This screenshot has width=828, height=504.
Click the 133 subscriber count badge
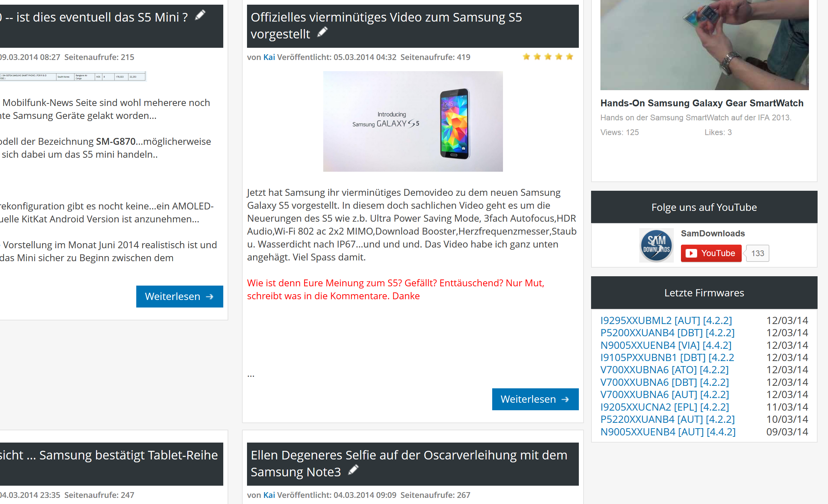758,253
